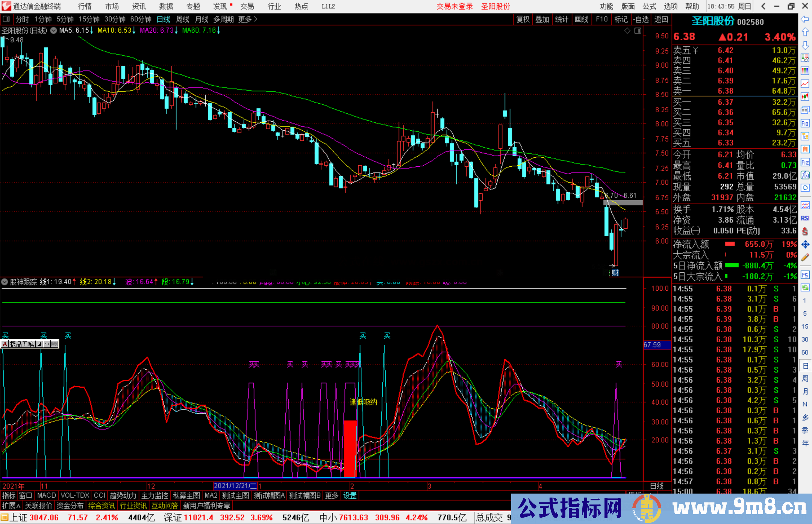Remove stock from watchlist via -自选 button

[x=641, y=19]
